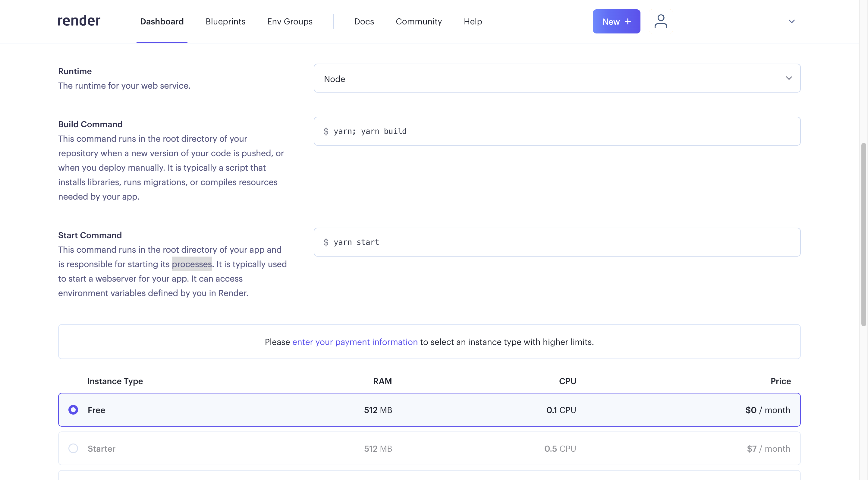Click the plus icon on the New button
868x480 pixels.
pyautogui.click(x=627, y=21)
